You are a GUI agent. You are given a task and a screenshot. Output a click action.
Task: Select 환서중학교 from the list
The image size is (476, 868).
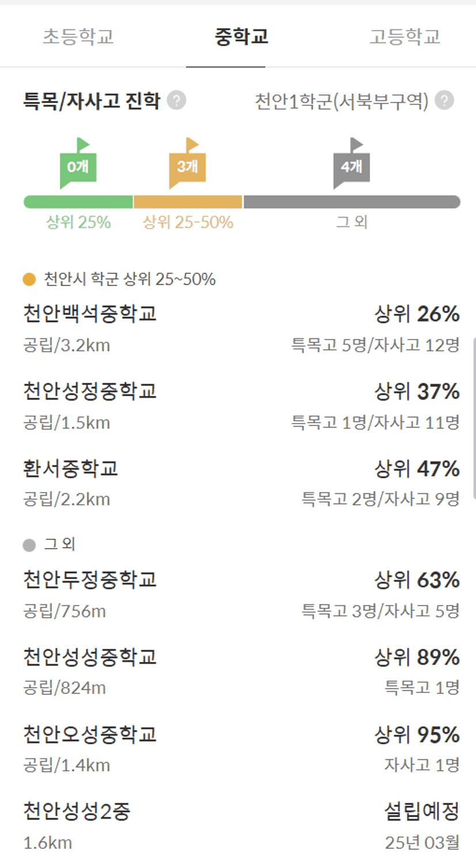coord(70,469)
